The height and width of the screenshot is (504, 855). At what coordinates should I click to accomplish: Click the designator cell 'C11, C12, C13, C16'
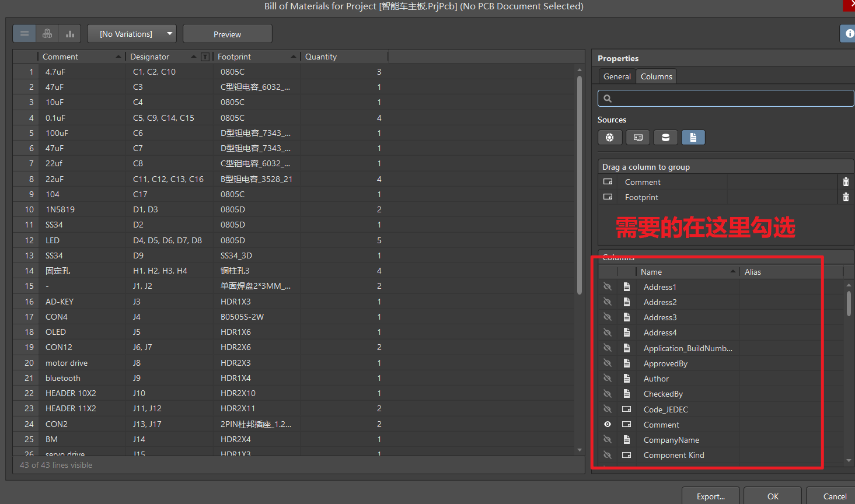pyautogui.click(x=168, y=179)
